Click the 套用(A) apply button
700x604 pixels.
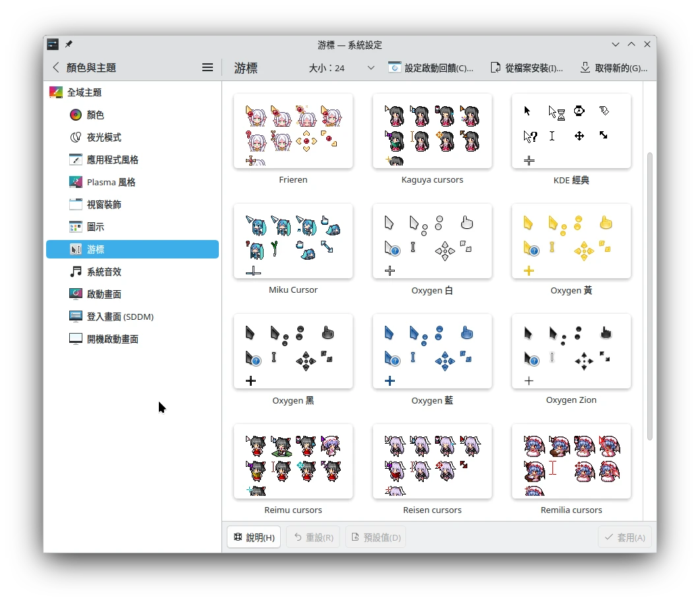[x=625, y=537]
